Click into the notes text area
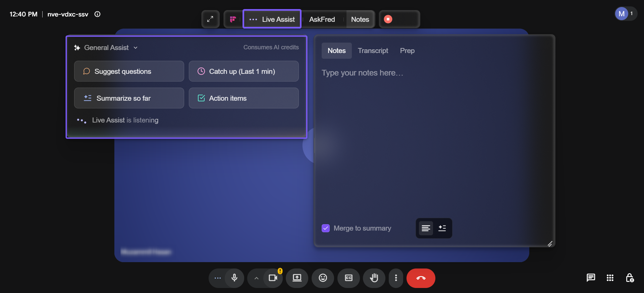This screenshot has width=644, height=293. click(x=434, y=141)
